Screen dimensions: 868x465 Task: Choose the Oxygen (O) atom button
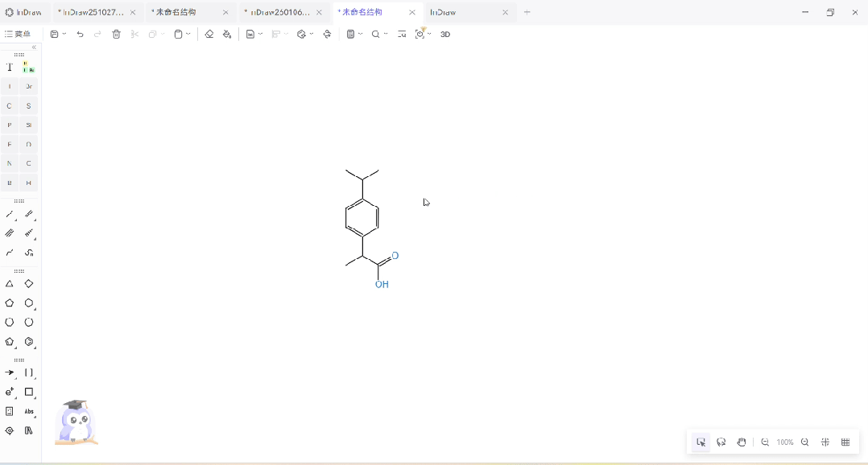click(29, 144)
